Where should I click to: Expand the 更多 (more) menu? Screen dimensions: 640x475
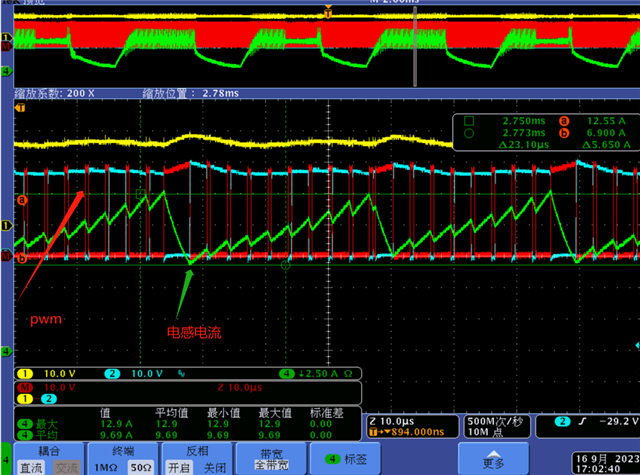(493, 459)
